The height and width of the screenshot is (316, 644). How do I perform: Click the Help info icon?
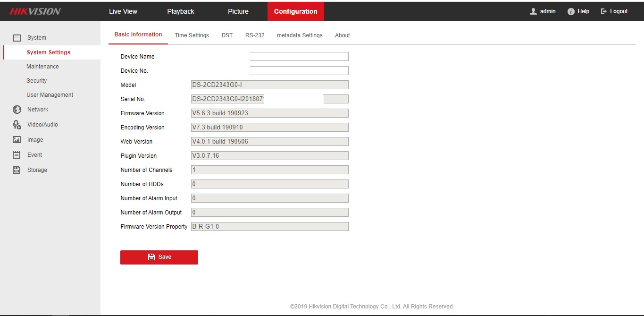(571, 11)
